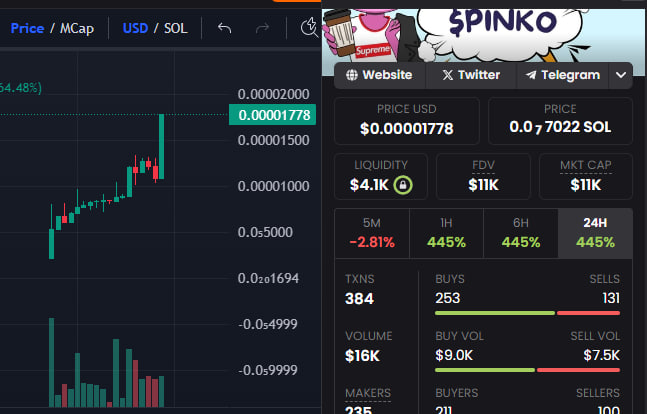
Task: Click the VOLUME value $16K
Action: coord(362,356)
